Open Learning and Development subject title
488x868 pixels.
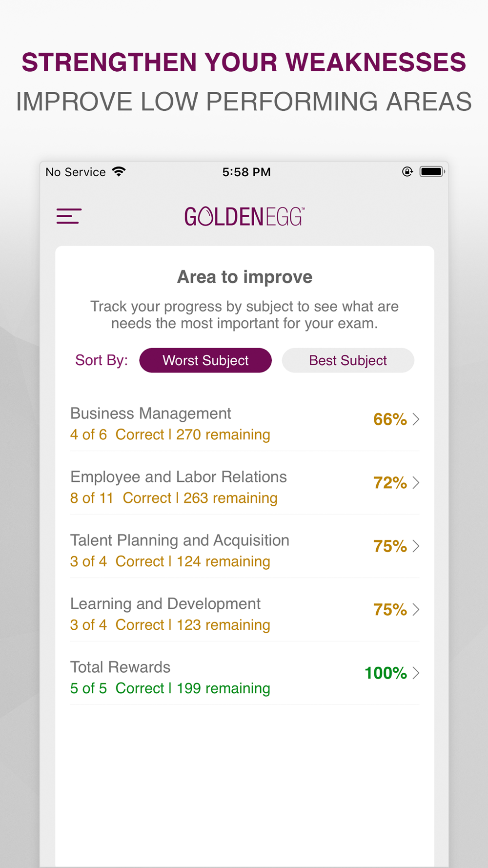[165, 604]
